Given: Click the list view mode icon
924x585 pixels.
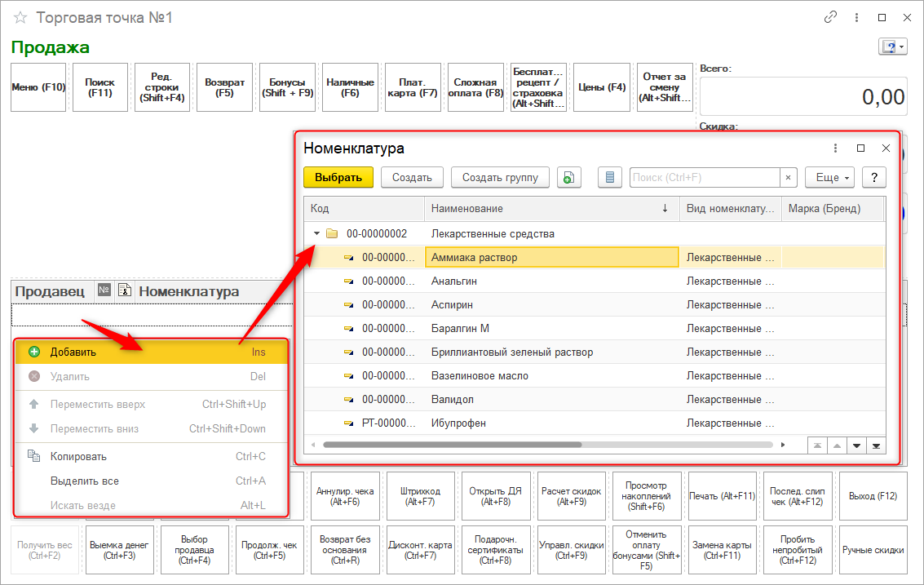Looking at the screenshot, I should [x=610, y=178].
